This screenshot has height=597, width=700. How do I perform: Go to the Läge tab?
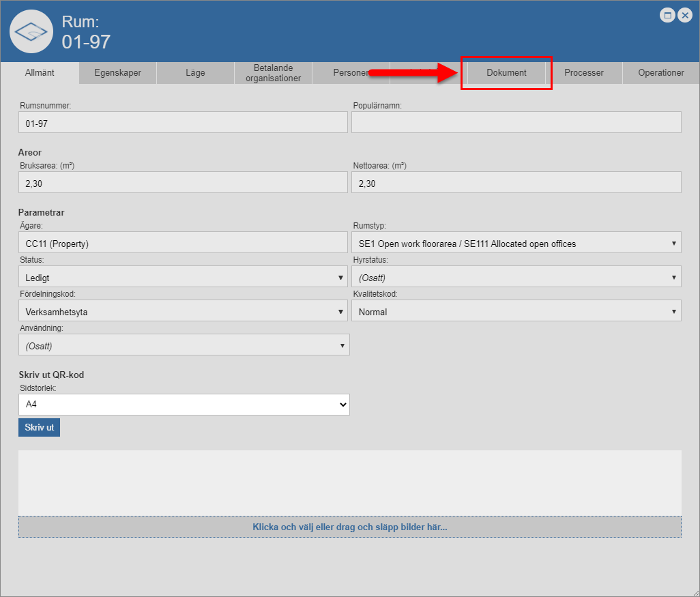point(195,73)
